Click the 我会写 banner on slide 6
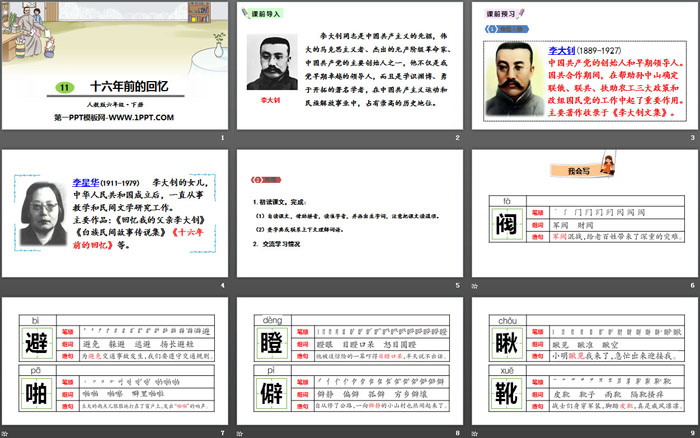This screenshot has width=700, height=438. 583,172
